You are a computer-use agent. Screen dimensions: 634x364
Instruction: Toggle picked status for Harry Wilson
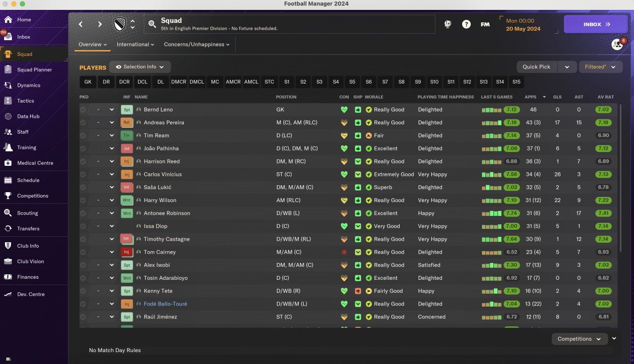[83, 200]
